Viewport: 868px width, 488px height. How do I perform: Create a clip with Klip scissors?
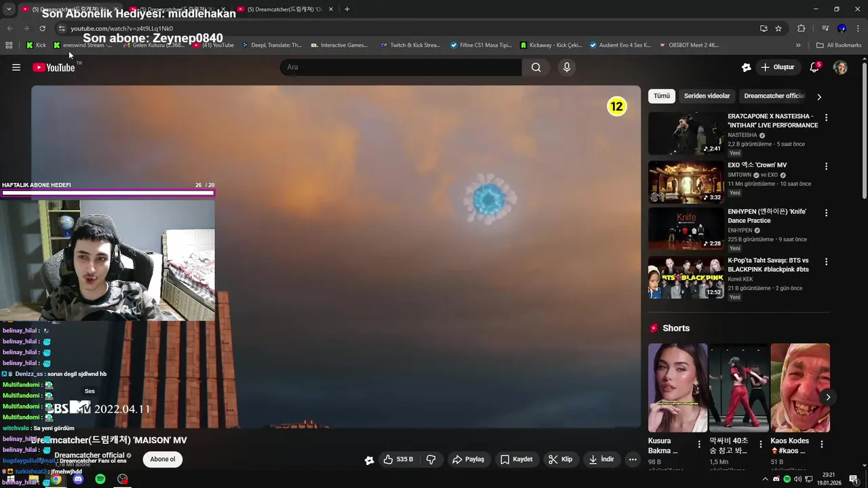[x=560, y=460]
